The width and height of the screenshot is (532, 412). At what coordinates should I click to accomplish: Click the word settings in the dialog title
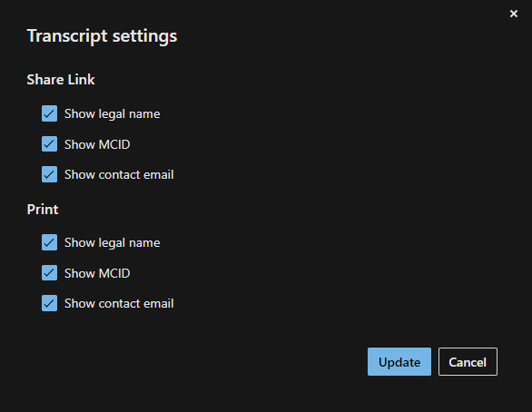pyautogui.click(x=144, y=36)
